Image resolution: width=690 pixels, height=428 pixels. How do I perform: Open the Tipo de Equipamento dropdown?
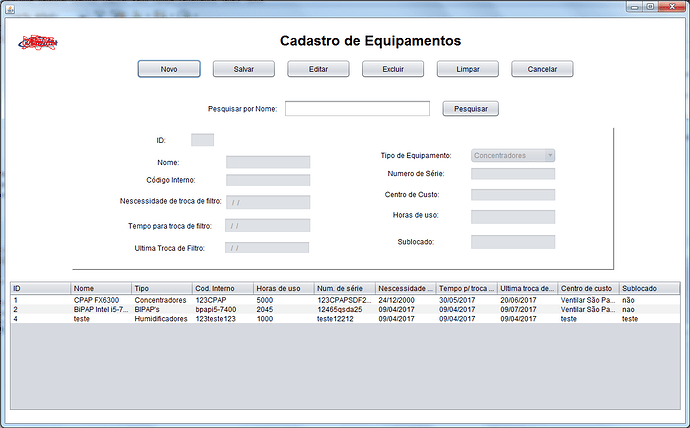tap(513, 155)
